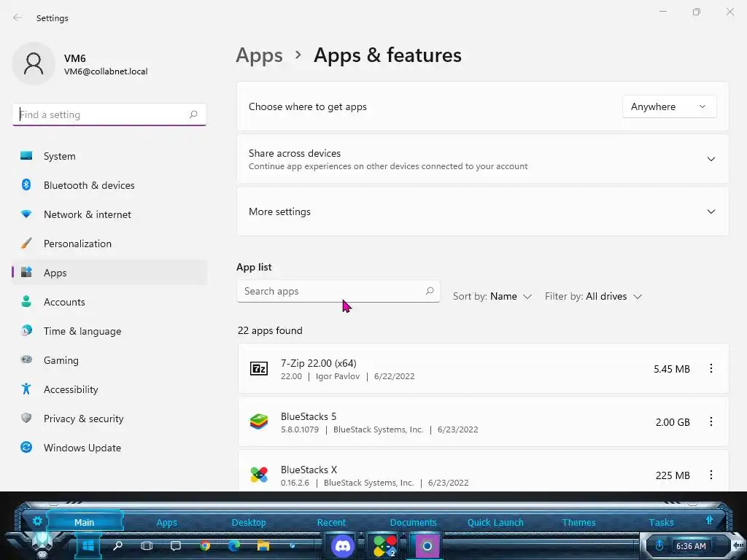Click the BlueStacks X app icon
The image size is (747, 560).
tap(259, 475)
